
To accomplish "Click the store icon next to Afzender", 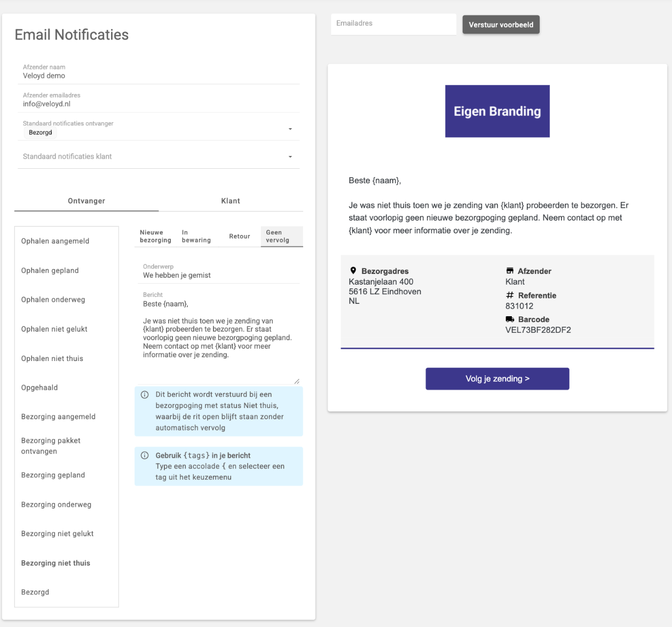I will coord(510,271).
